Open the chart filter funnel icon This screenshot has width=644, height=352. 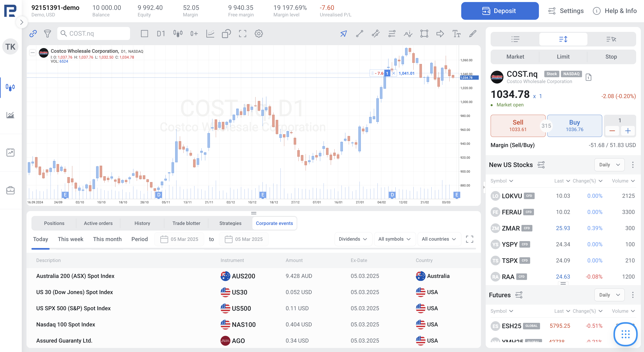48,33
